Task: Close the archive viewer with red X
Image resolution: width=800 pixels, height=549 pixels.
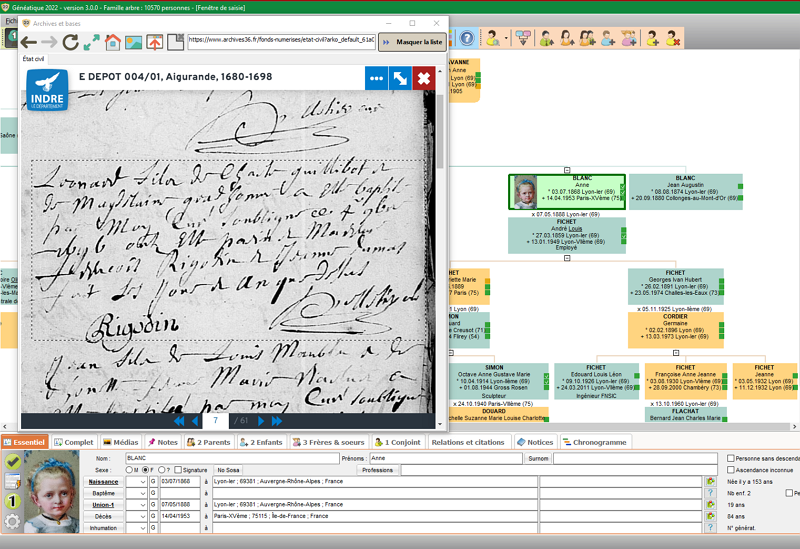Action: coord(424,79)
